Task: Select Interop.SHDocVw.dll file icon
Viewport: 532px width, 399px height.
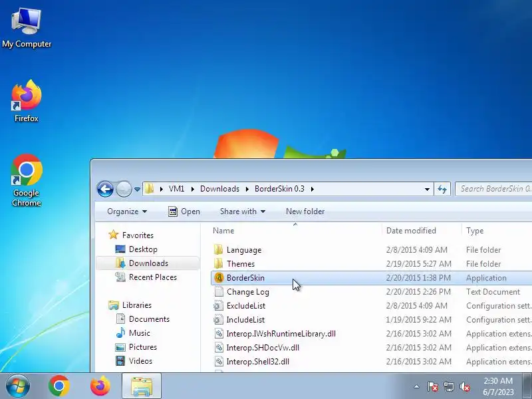Action: [x=219, y=347]
